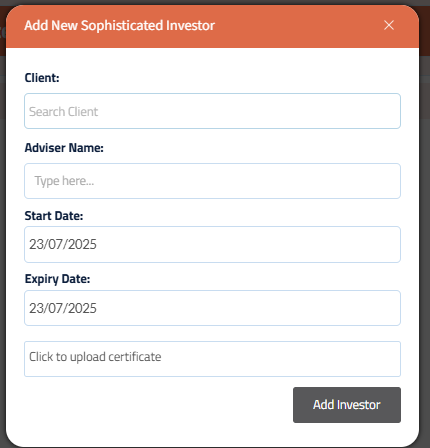Click the Client: label
This screenshot has width=430, height=448.
(x=42, y=78)
